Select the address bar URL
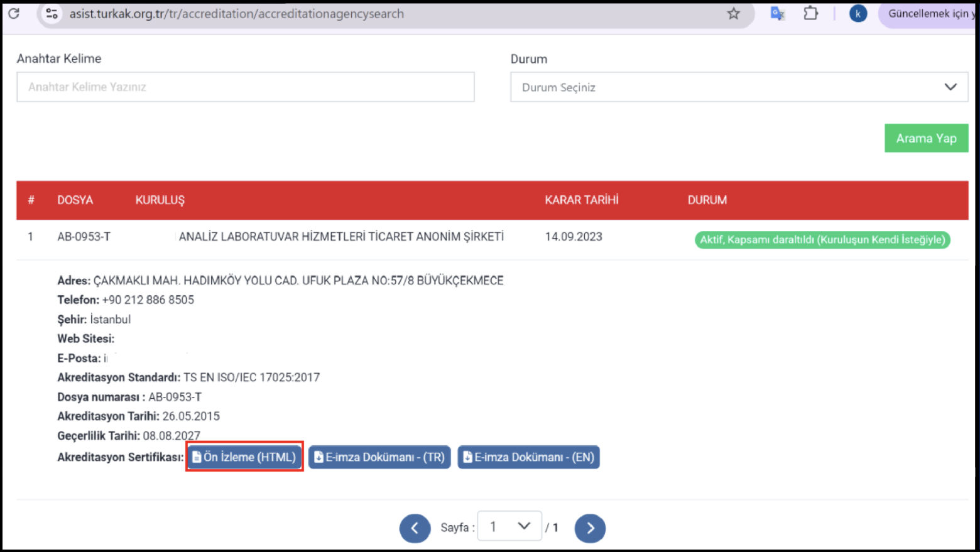The width and height of the screenshot is (980, 552). 237,13
